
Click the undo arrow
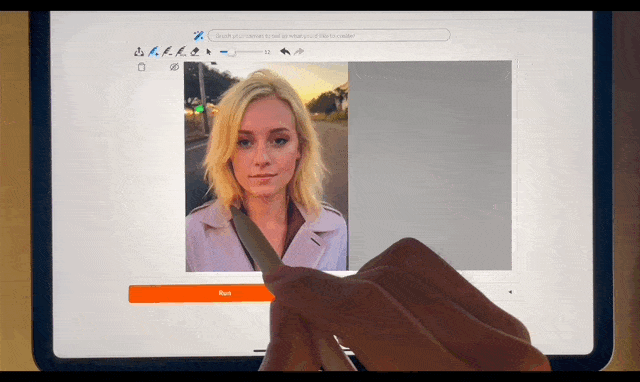point(285,51)
